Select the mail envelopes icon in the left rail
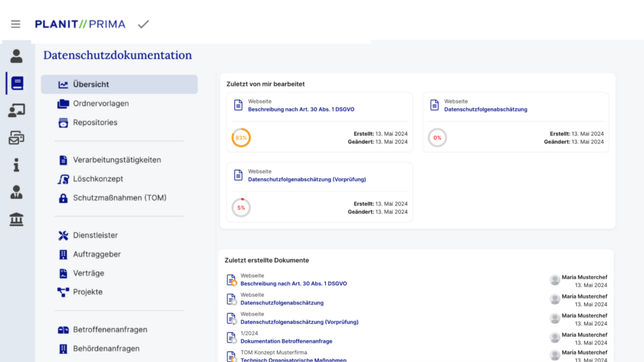The height and width of the screenshot is (362, 644). [16, 138]
